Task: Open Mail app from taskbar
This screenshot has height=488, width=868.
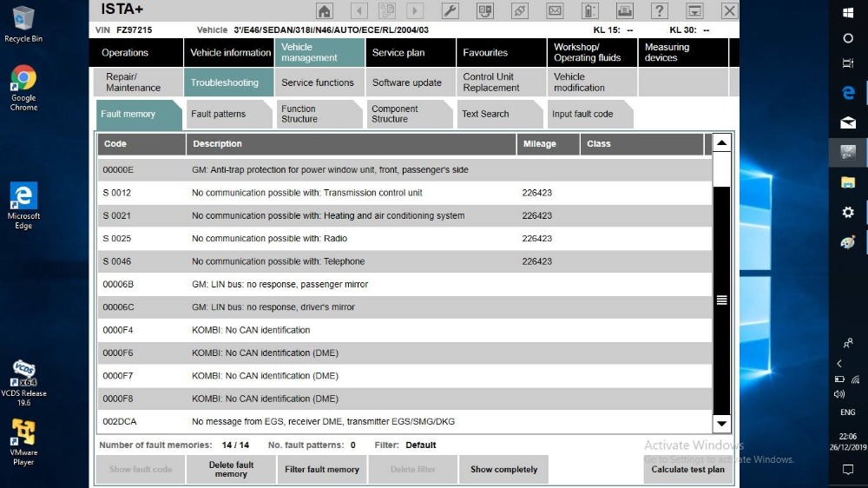Action: tap(848, 122)
